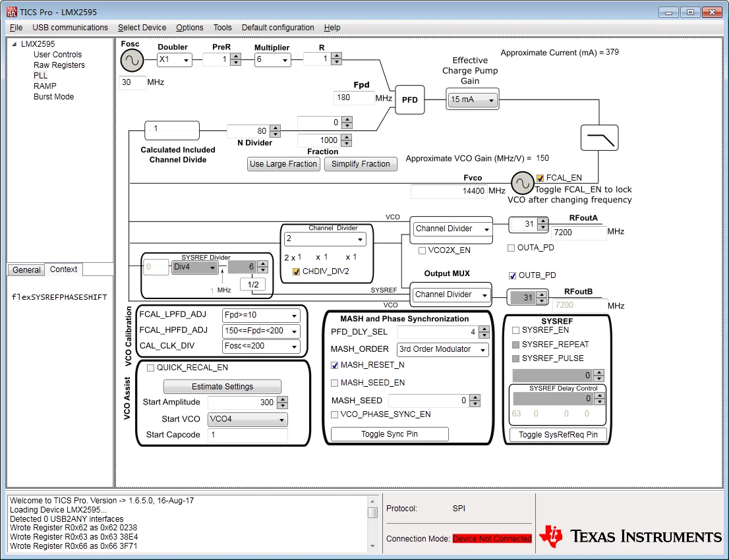
Task: Open the USB communications menu
Action: click(70, 28)
